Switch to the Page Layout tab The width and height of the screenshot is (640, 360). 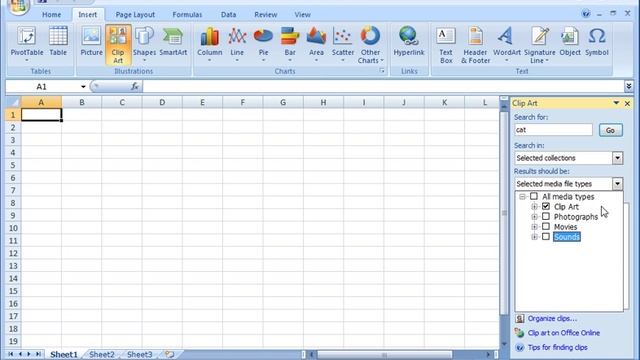[135, 15]
